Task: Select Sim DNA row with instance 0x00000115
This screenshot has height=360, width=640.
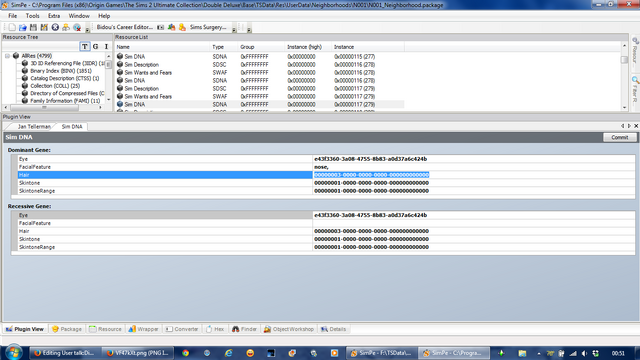Action: pos(260,57)
